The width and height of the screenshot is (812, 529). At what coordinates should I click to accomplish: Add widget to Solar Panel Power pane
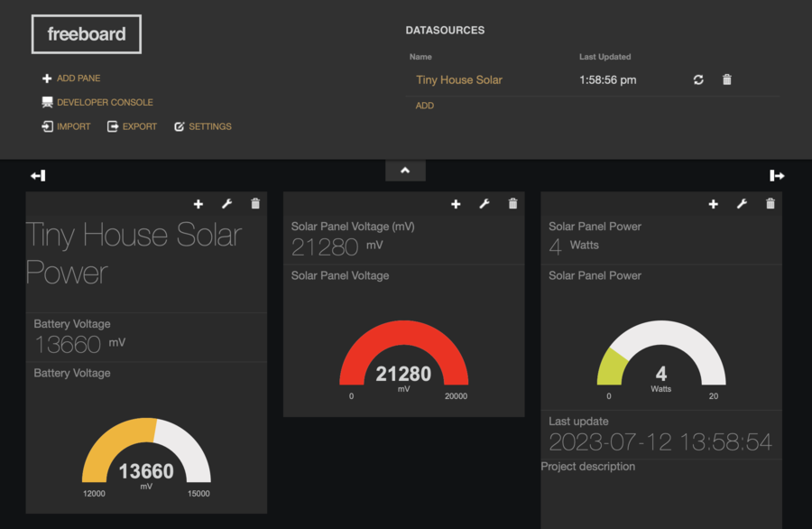click(713, 204)
